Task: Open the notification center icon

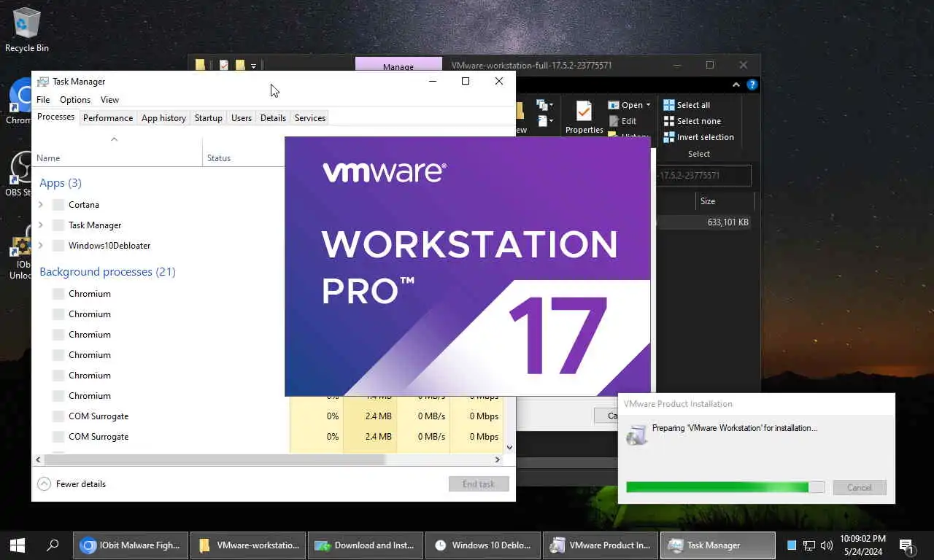Action: (x=907, y=545)
